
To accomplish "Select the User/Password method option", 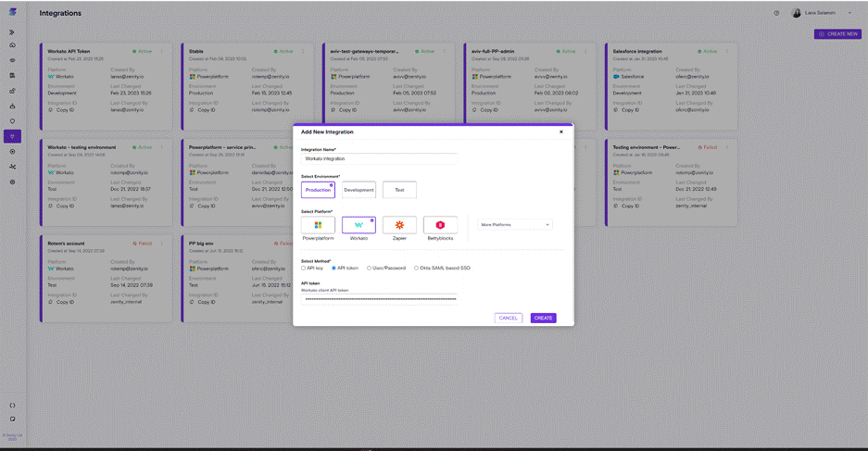I will [x=369, y=269].
